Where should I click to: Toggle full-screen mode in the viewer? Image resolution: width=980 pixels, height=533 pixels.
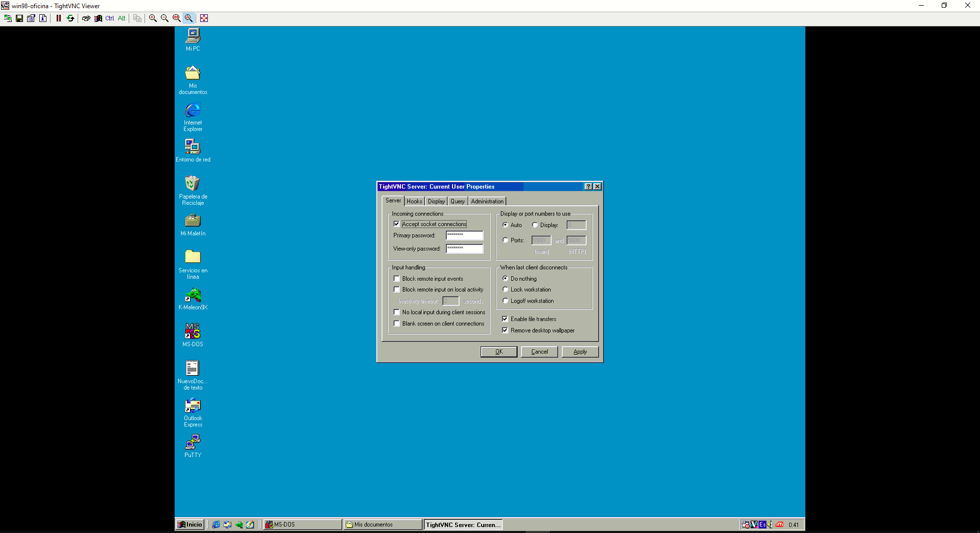[x=204, y=18]
